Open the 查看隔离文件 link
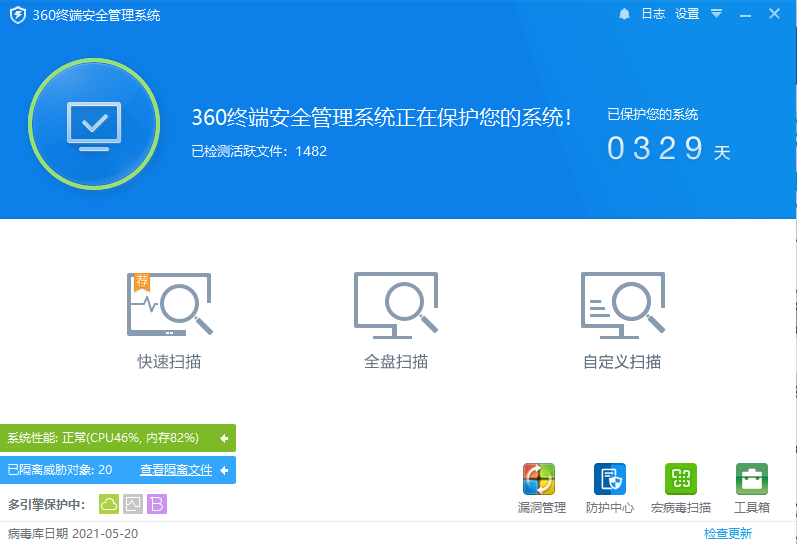The image size is (797, 544). [176, 470]
